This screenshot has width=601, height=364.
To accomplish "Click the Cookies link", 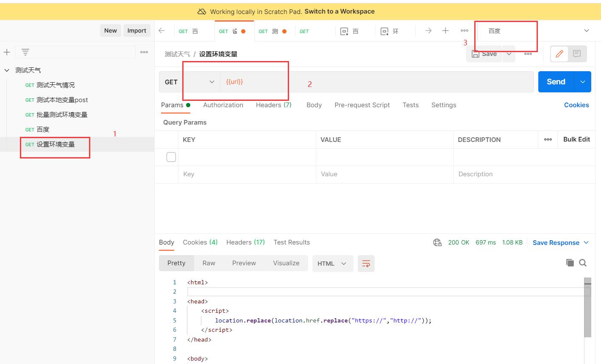I will [x=576, y=105].
